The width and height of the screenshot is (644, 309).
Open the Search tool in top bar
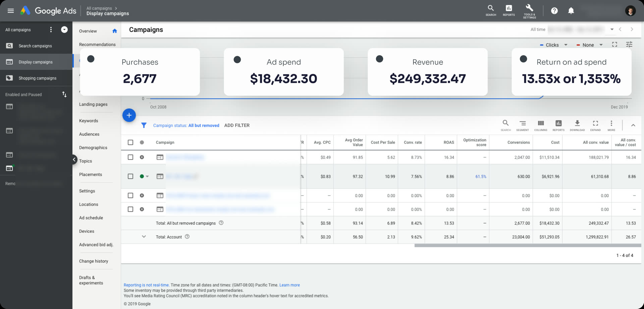(x=491, y=10)
